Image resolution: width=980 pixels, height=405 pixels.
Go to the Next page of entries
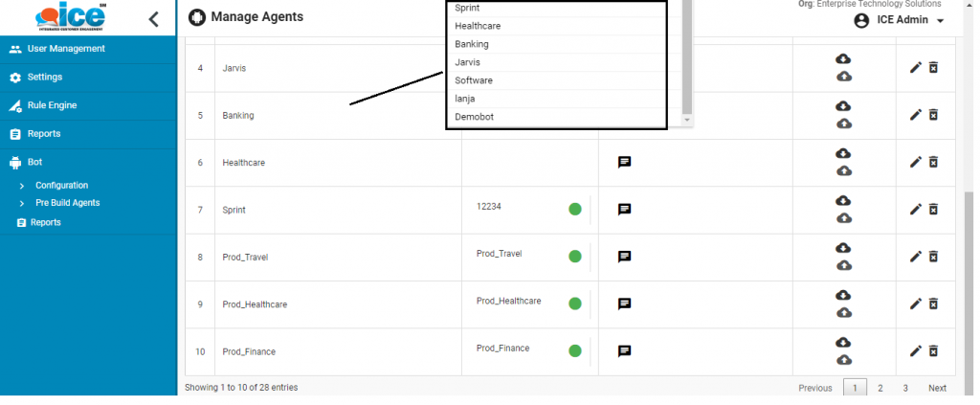click(x=937, y=388)
